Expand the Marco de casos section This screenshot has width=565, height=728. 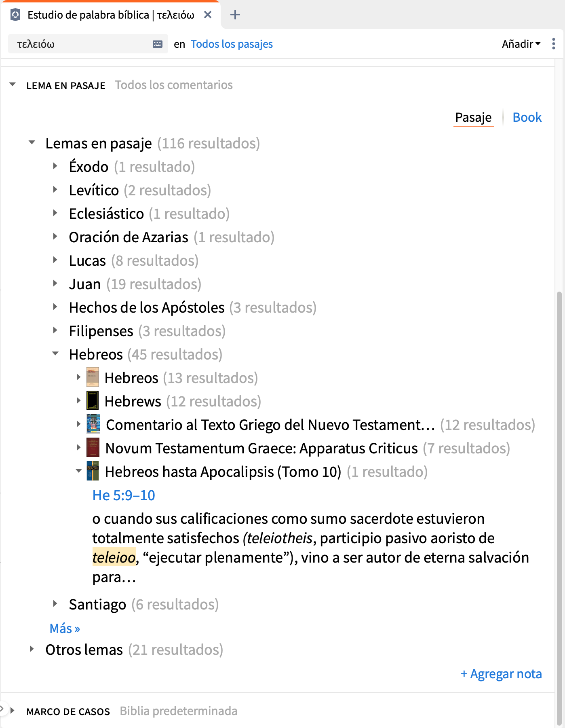pyautogui.click(x=13, y=711)
